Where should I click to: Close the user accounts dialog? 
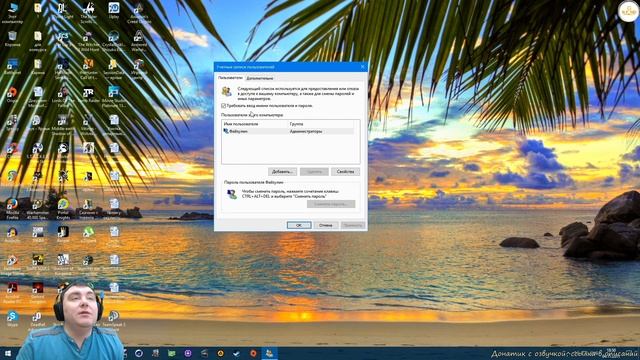click(x=362, y=67)
